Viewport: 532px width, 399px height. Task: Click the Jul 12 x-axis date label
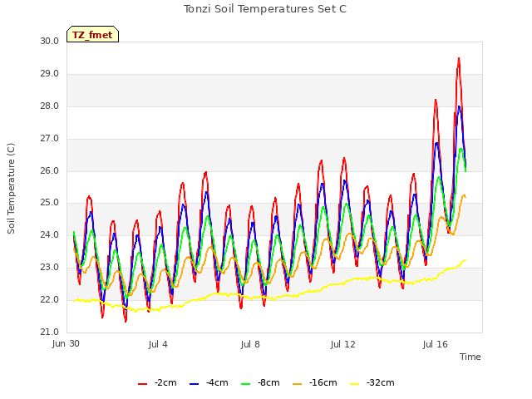coord(342,344)
